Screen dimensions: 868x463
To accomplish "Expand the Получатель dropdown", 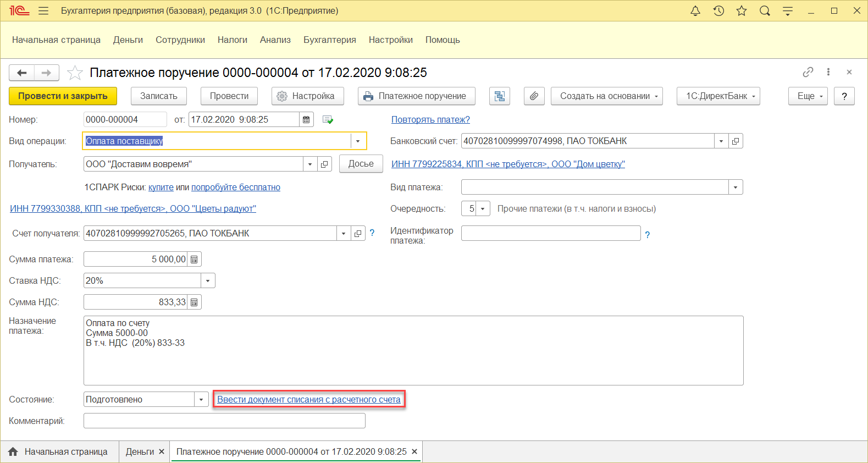I will pos(310,164).
